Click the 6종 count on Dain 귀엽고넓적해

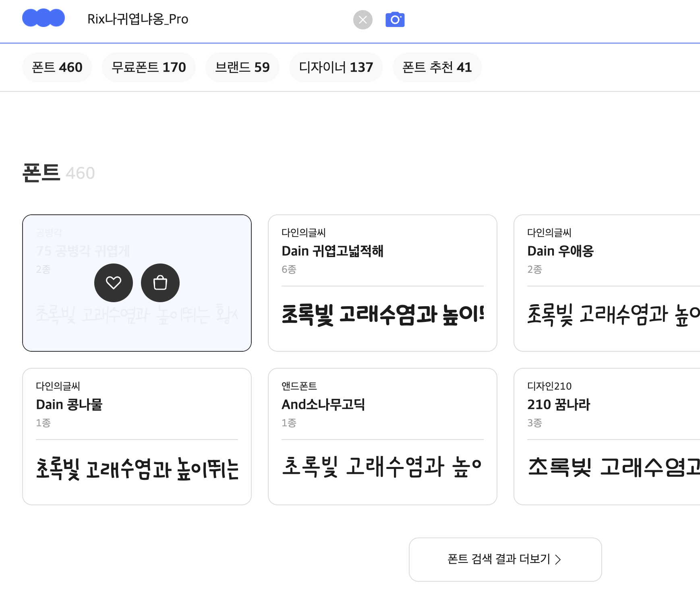click(x=289, y=269)
